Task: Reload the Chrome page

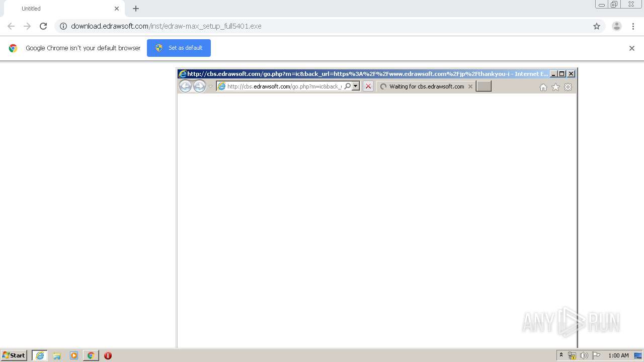Action: tap(43, 26)
